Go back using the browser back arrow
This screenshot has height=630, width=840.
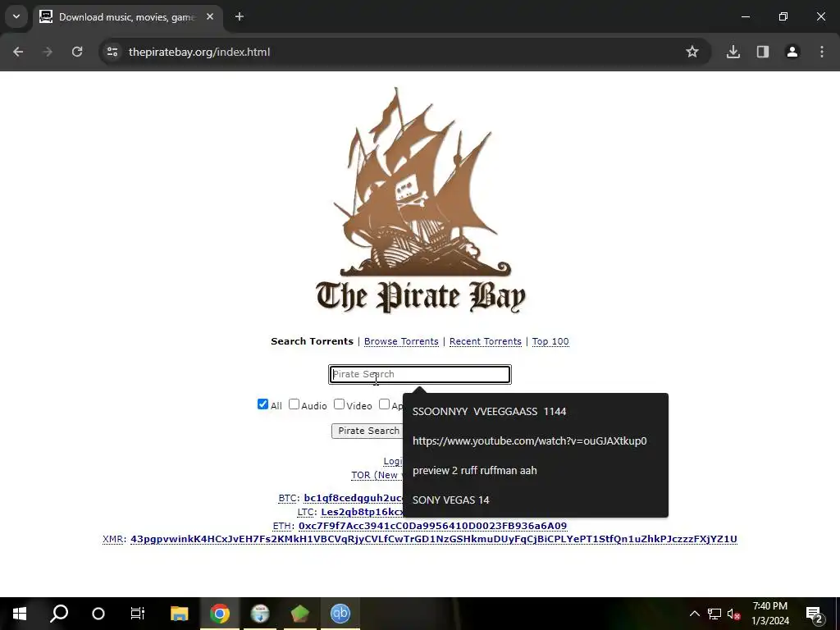(x=18, y=52)
